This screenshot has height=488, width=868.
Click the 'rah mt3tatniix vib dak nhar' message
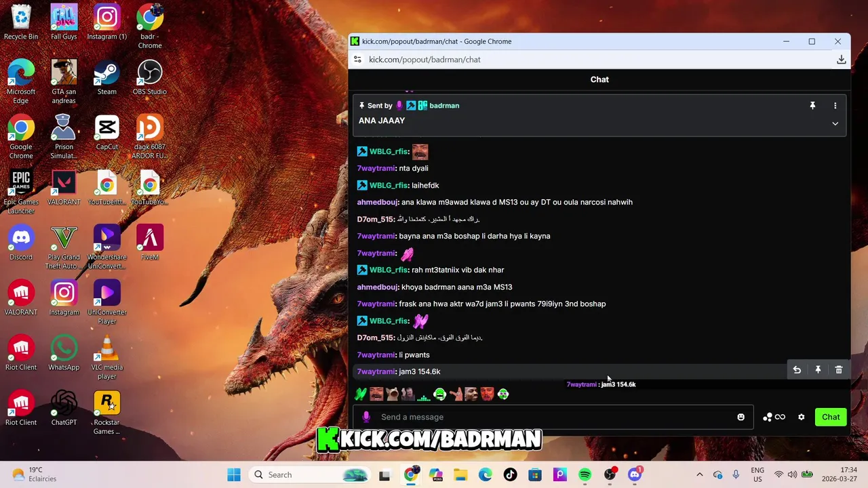coord(458,270)
